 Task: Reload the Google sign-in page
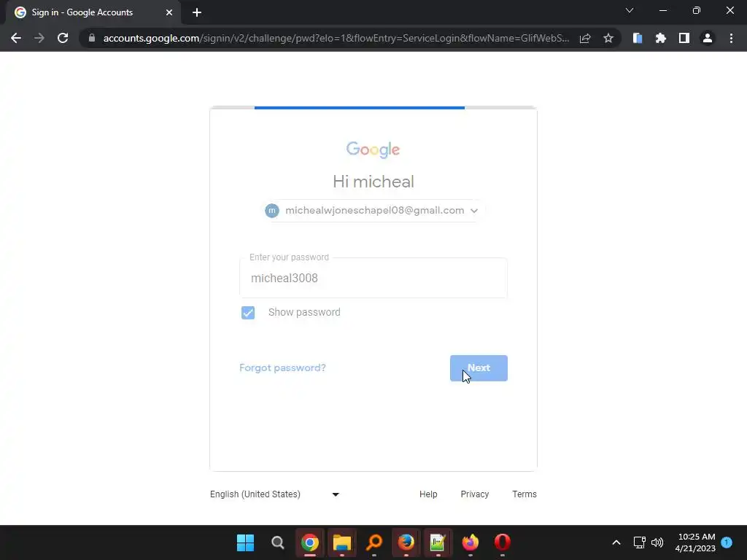click(63, 38)
